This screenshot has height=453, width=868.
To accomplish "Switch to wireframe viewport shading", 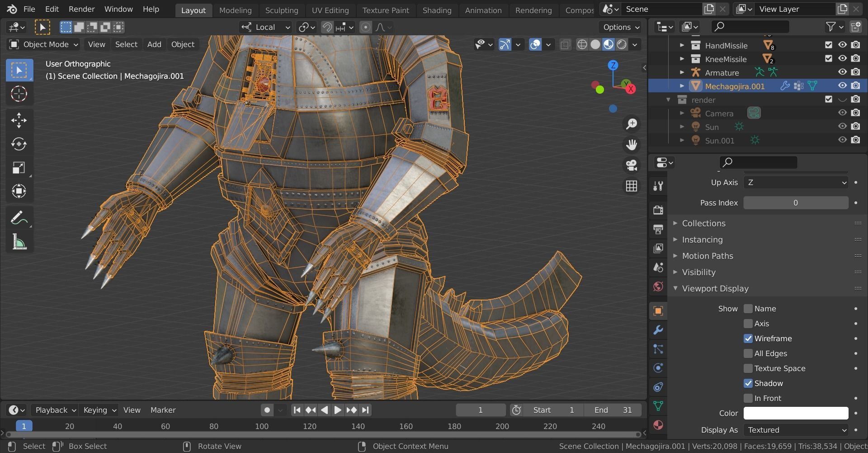I will pos(582,44).
